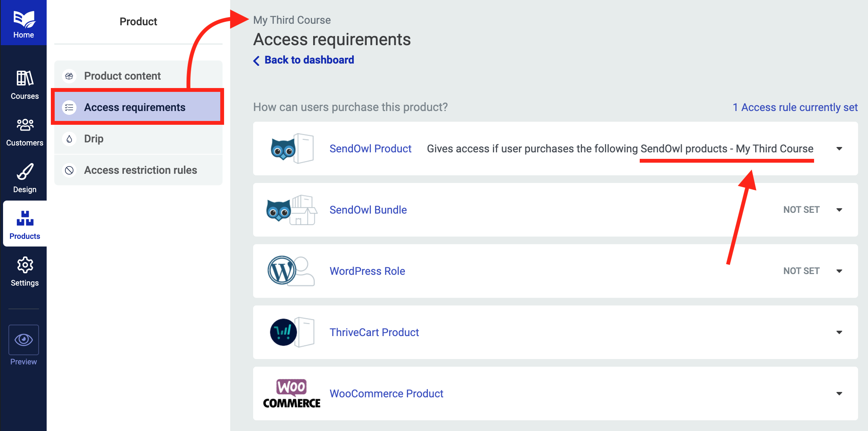Click the back chevron beside Back to dashboard
Image resolution: width=868 pixels, height=431 pixels.
click(x=257, y=60)
